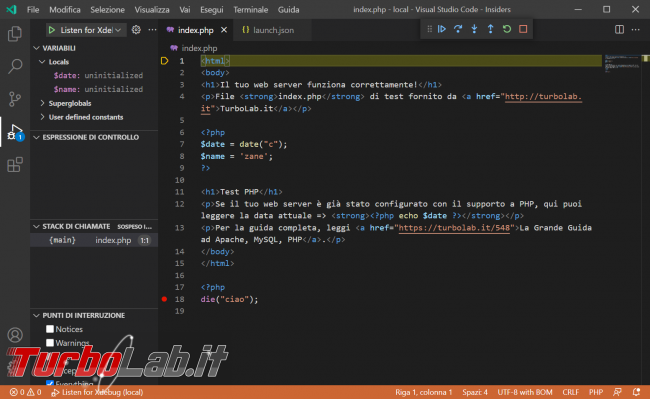Open the Terminale menu
Image resolution: width=650 pixels, height=399 pixels.
pos(250,9)
